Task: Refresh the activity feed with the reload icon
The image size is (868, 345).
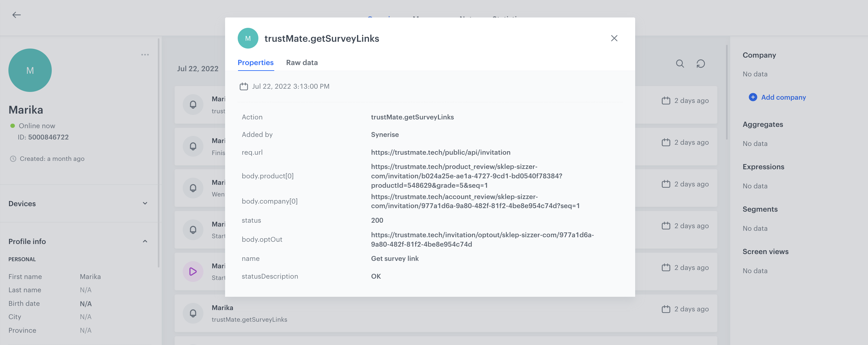Action: tap(701, 63)
